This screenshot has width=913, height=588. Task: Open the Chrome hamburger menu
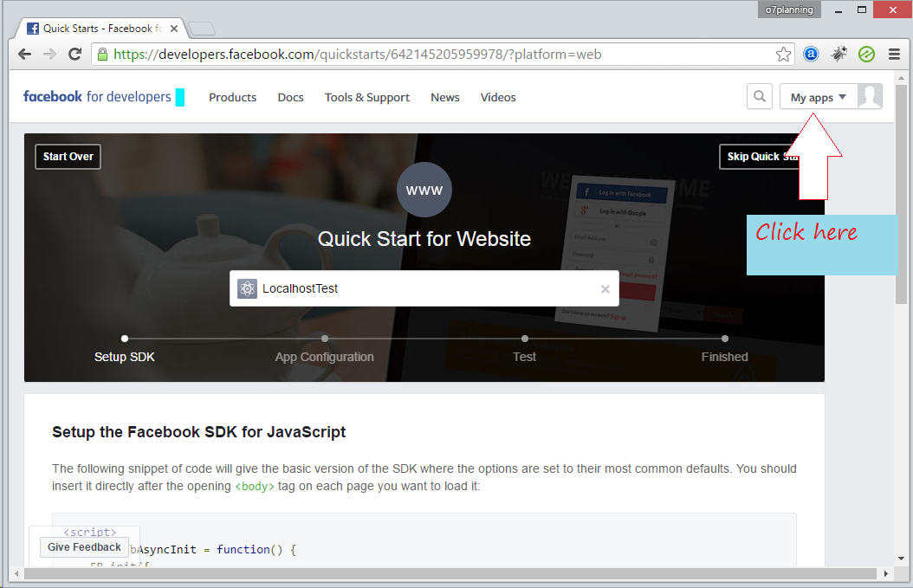coord(894,55)
